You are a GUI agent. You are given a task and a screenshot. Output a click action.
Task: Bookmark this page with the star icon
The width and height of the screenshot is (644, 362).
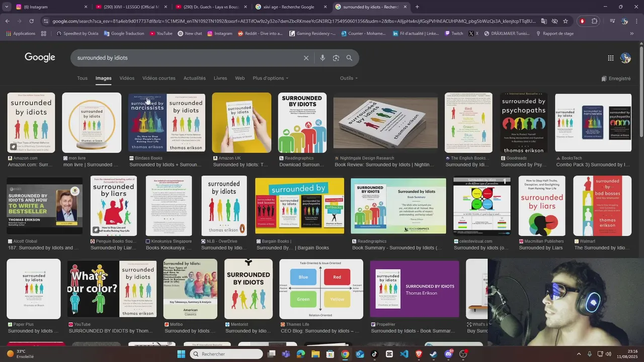(x=566, y=21)
